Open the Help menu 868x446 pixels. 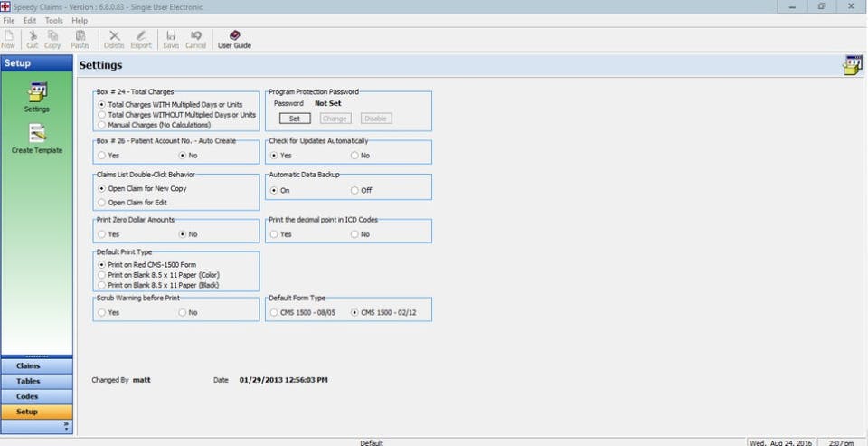[x=80, y=21]
